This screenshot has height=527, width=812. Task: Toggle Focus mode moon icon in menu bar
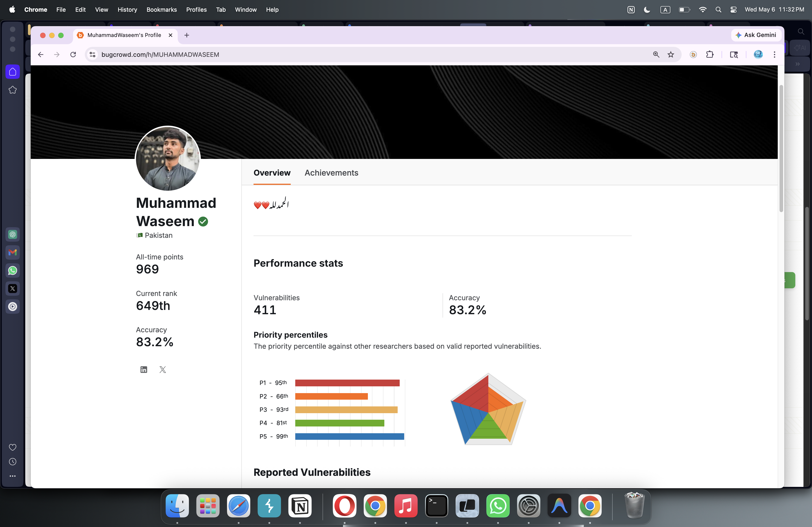coord(647,9)
